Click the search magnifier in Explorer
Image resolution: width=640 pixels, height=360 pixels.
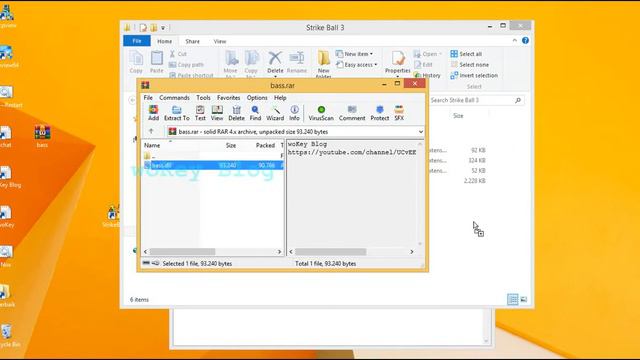(x=518, y=100)
